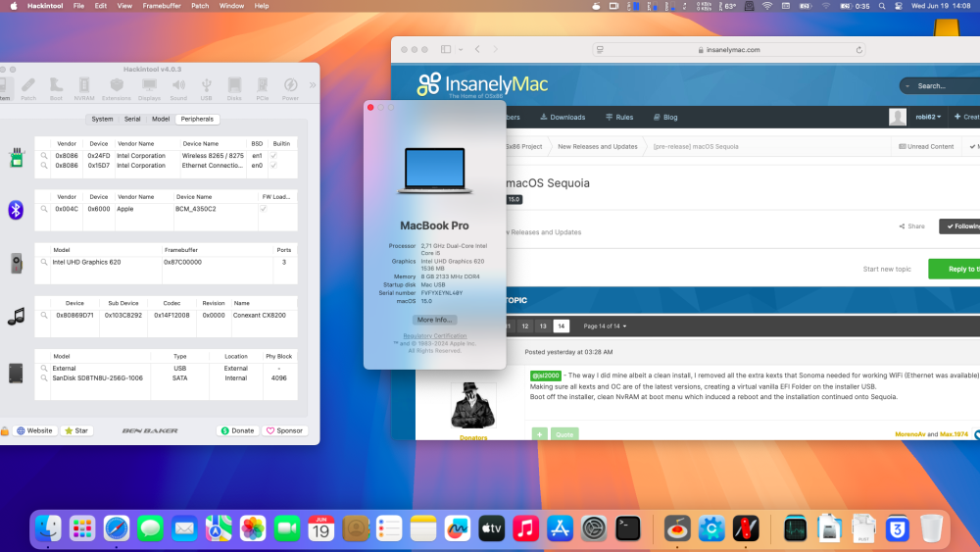
Task: Click the Donate button in Hackintool
Action: (x=238, y=430)
